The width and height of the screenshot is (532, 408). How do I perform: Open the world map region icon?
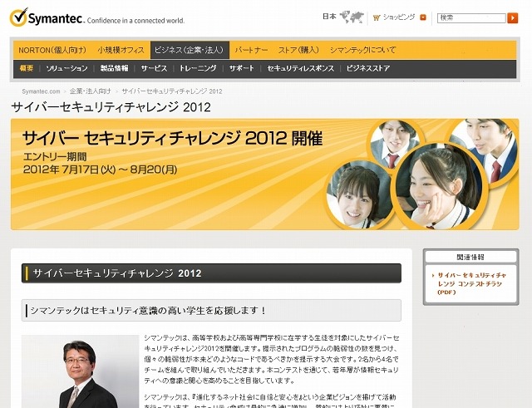352,17
